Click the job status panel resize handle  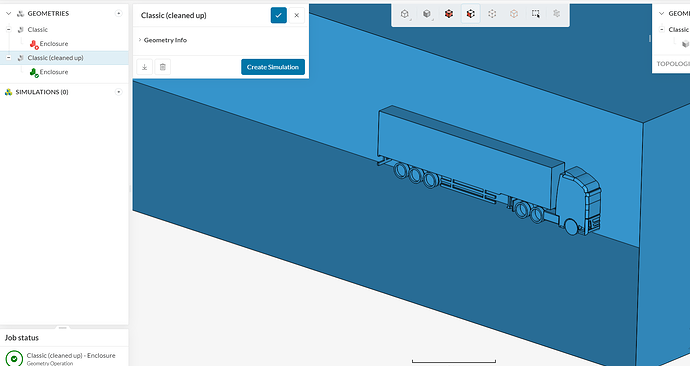[x=62, y=328]
